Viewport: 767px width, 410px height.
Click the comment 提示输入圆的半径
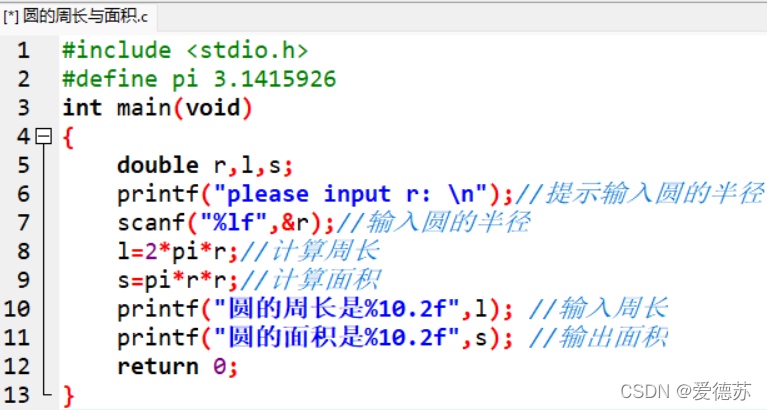pos(640,193)
